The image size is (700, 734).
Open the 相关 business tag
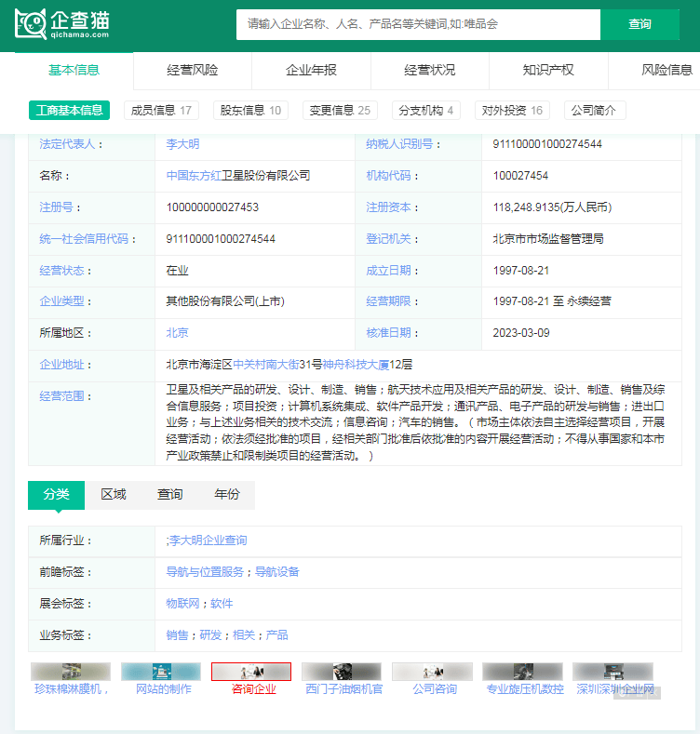tap(244, 635)
